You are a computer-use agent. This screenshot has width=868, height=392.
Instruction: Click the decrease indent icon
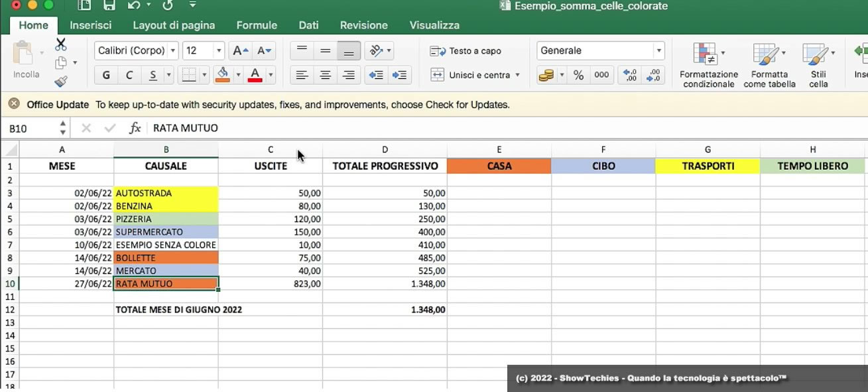(376, 75)
